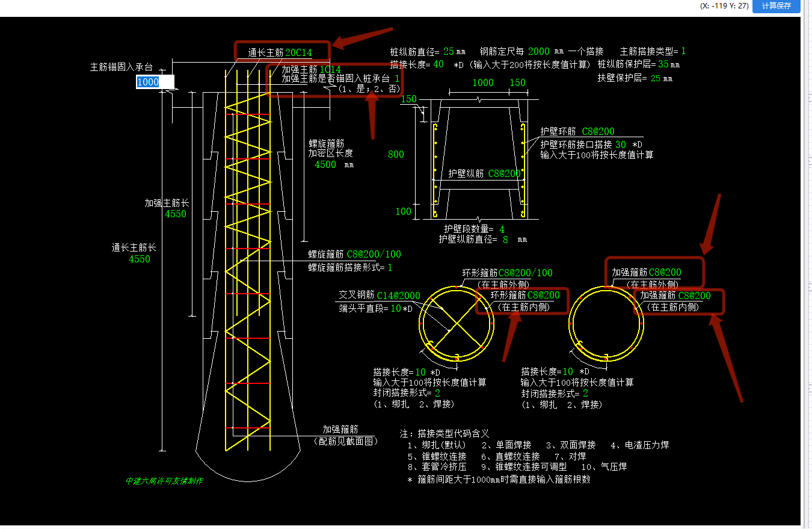
Task: Edit 护壁纵筋 value C8@200
Action: 504,173
